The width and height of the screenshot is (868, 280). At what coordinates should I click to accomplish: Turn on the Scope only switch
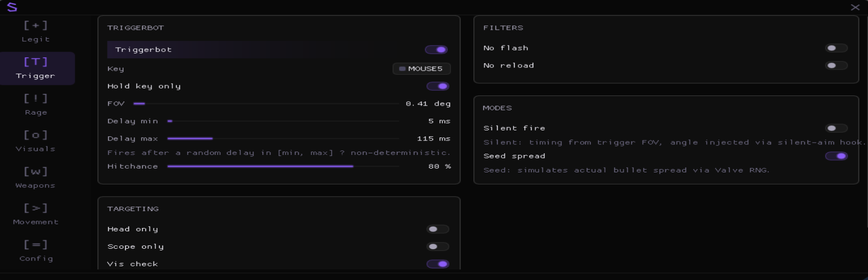point(438,247)
